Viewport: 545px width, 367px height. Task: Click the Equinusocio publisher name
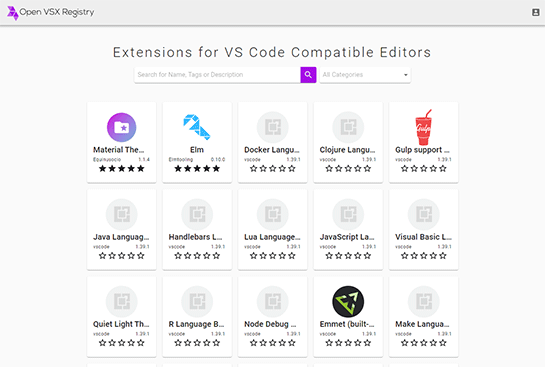click(x=107, y=160)
